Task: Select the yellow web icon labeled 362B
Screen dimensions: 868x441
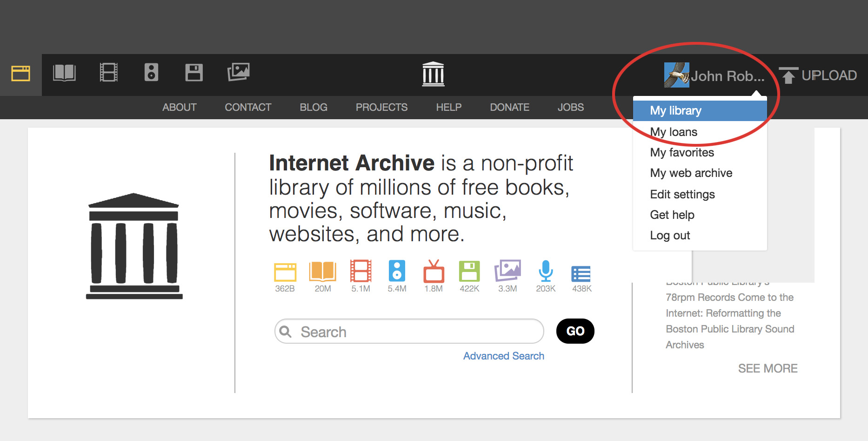Action: [x=285, y=272]
